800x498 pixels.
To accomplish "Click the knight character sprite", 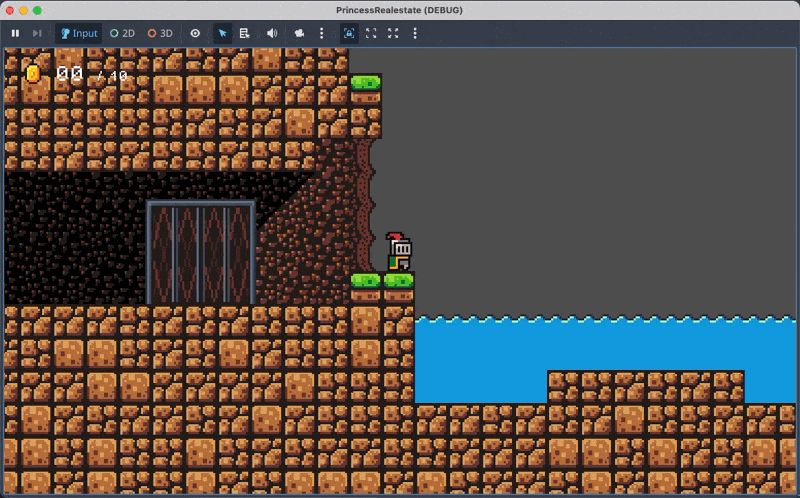I will tap(399, 252).
